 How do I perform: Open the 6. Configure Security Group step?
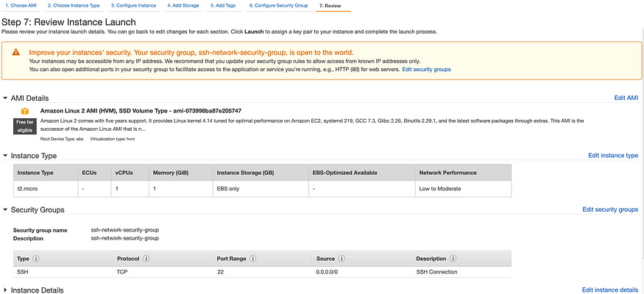(x=278, y=5)
